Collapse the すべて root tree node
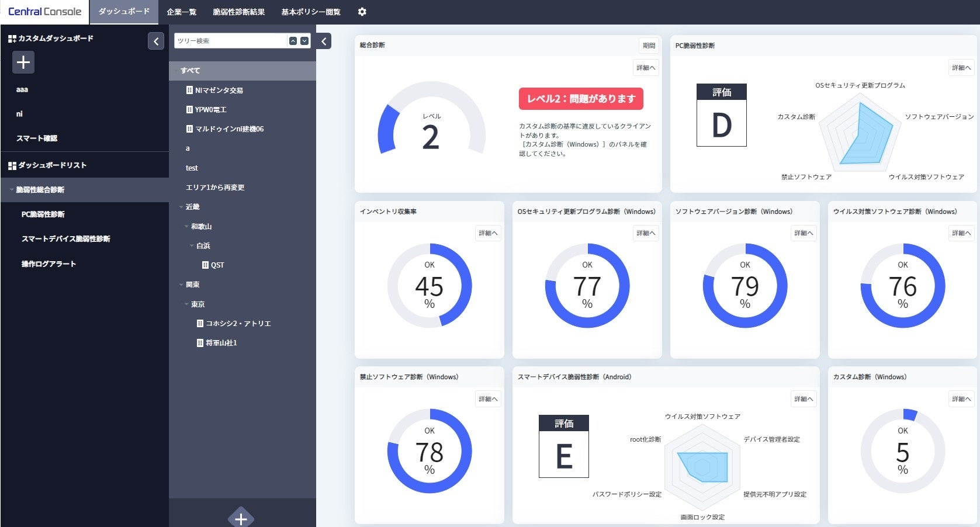The width and height of the screenshot is (980, 527). (x=175, y=71)
